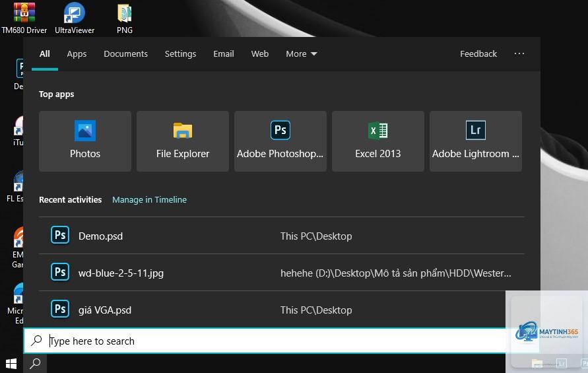Image resolution: width=588 pixels, height=373 pixels.
Task: Switch to the Documents filter tab
Action: 125,54
